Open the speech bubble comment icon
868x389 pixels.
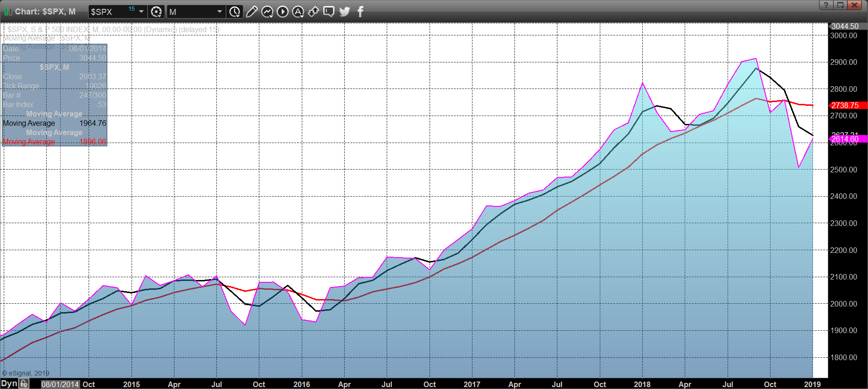click(329, 12)
